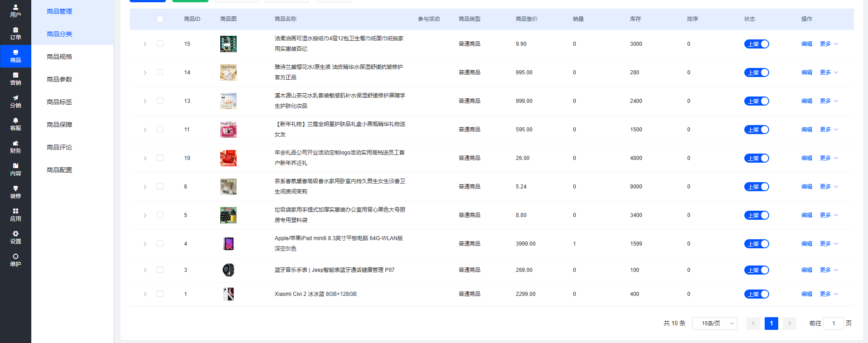Click the 前往 page number input field
Screen dimensions: 868x343
coord(833,324)
